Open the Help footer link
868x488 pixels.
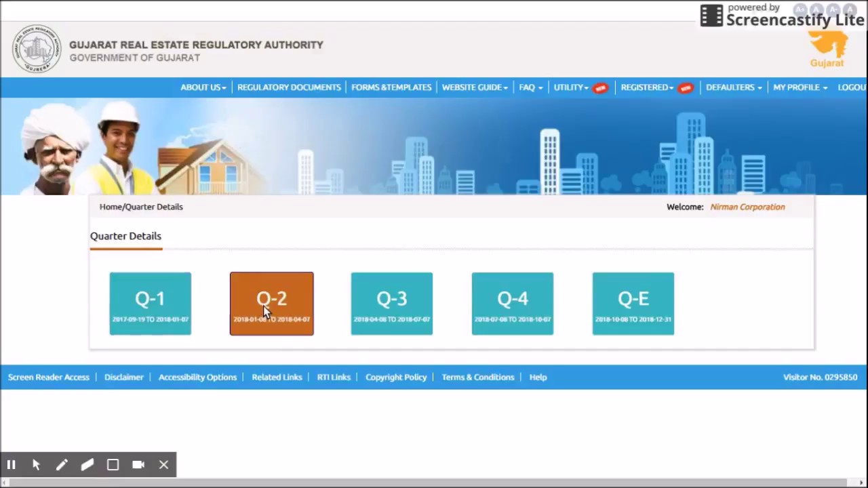pos(538,377)
